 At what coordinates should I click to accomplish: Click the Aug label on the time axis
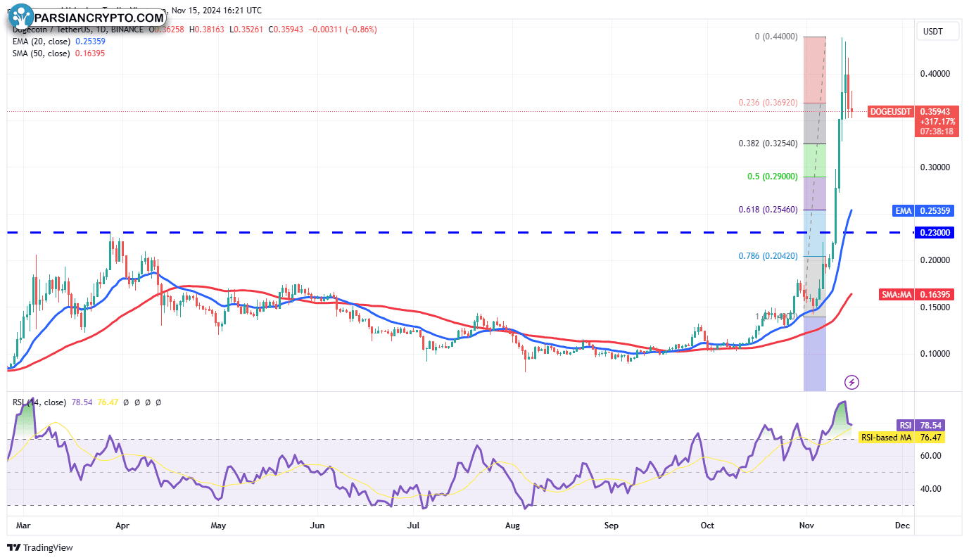[x=512, y=525]
